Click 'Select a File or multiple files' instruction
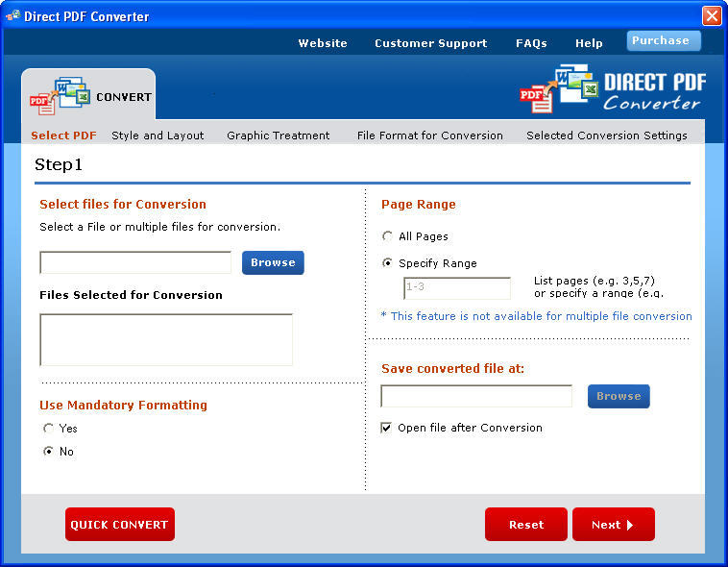The height and width of the screenshot is (567, 728). (x=160, y=227)
